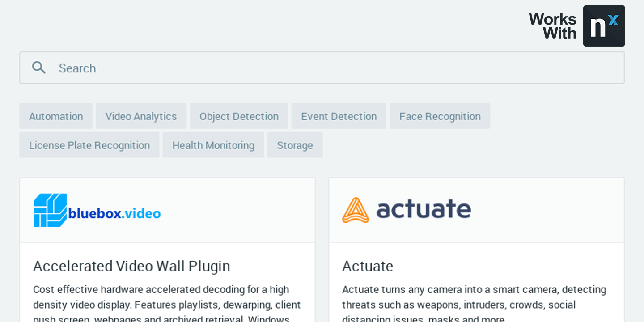Click the bluebox blue grid logo icon

coord(50,210)
